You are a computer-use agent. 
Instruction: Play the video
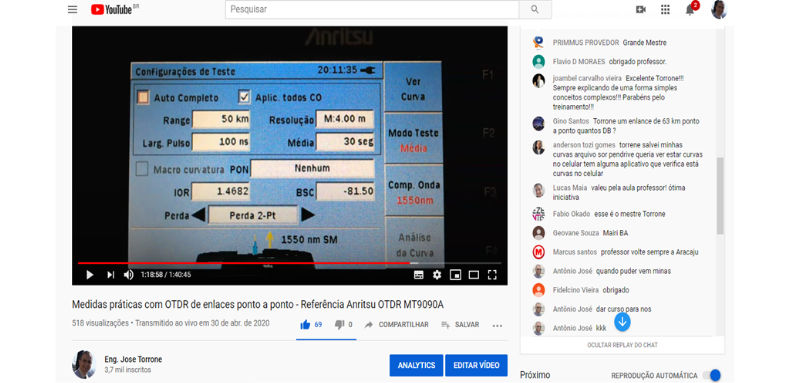pos(90,275)
